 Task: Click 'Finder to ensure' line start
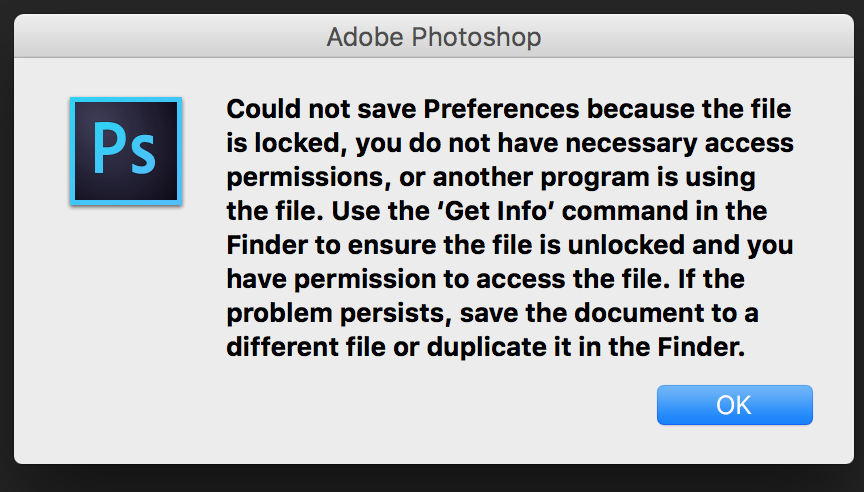pos(333,245)
